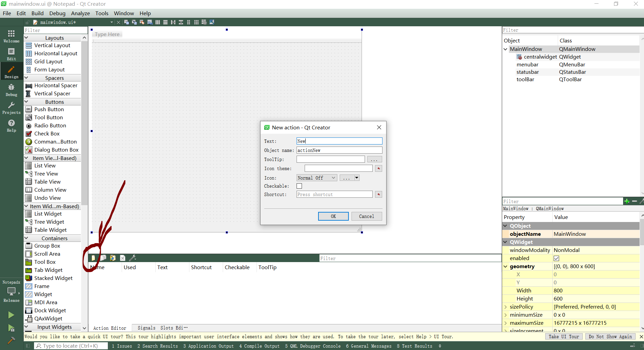Click the green Run button

pos(11,315)
